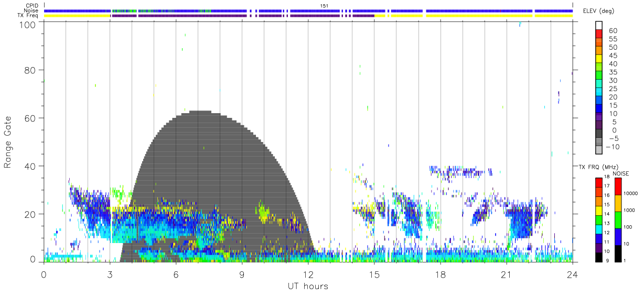The height and width of the screenshot is (297, 644).
Task: Click the 'Range Gate' axis title
Action: point(8,142)
